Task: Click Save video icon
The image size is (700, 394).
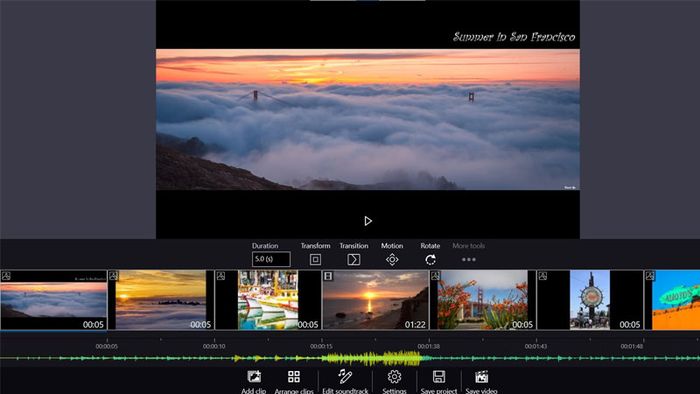Action: tap(481, 377)
